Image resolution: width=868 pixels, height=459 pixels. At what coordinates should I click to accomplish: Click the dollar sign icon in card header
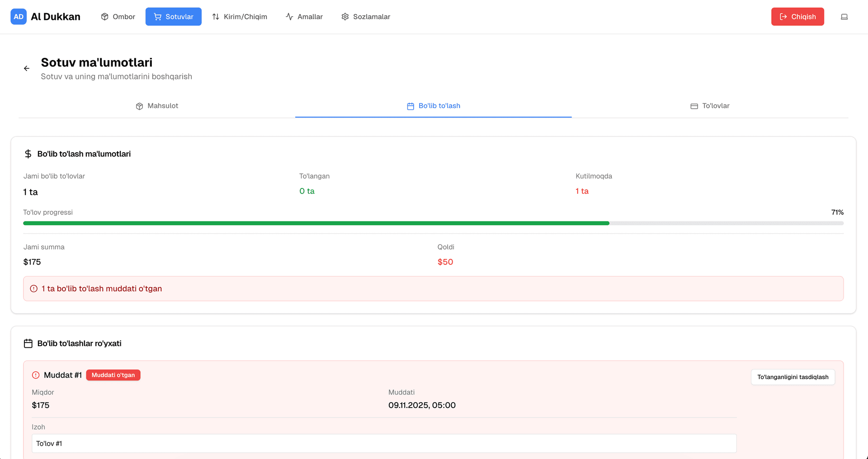[x=28, y=154]
